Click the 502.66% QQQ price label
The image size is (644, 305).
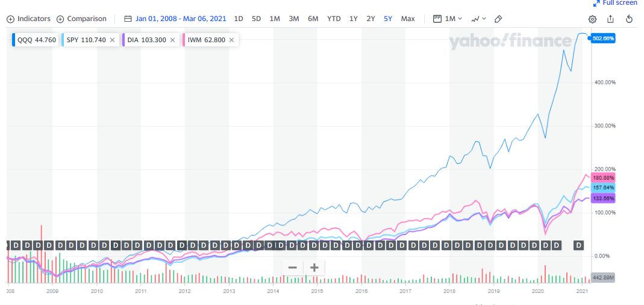(x=603, y=38)
